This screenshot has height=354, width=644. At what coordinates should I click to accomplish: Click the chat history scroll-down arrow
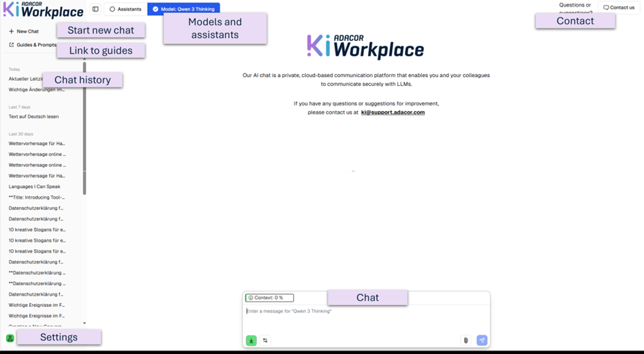click(85, 323)
